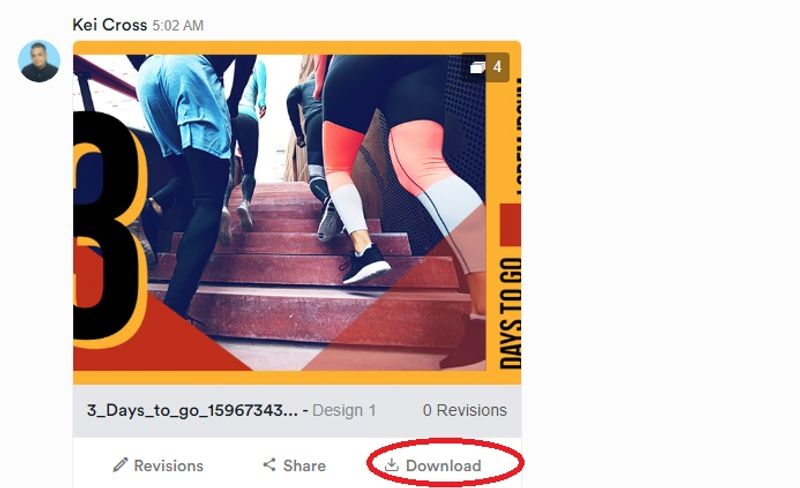The width and height of the screenshot is (800, 488).
Task: Click the DAYS TO GO vertical text
Action: (x=510, y=312)
